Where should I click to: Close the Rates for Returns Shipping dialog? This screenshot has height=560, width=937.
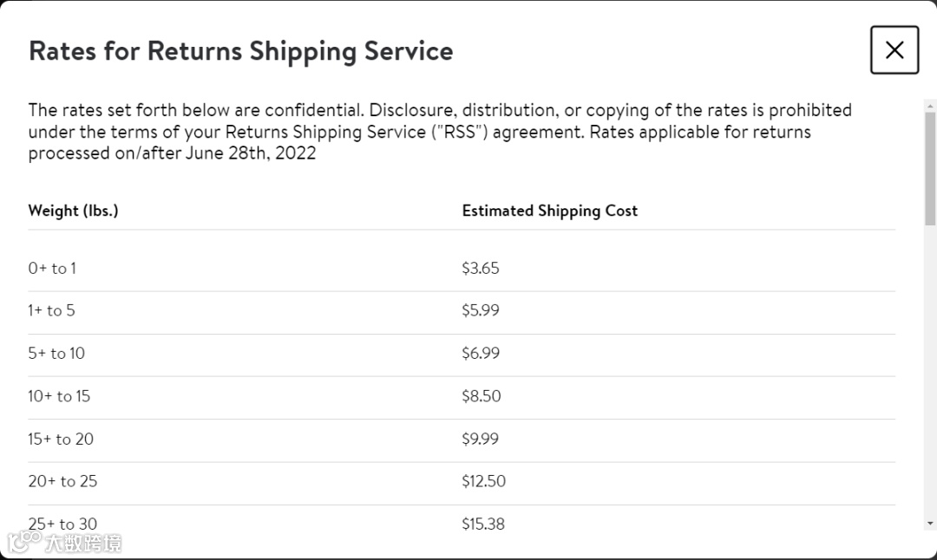pyautogui.click(x=894, y=50)
